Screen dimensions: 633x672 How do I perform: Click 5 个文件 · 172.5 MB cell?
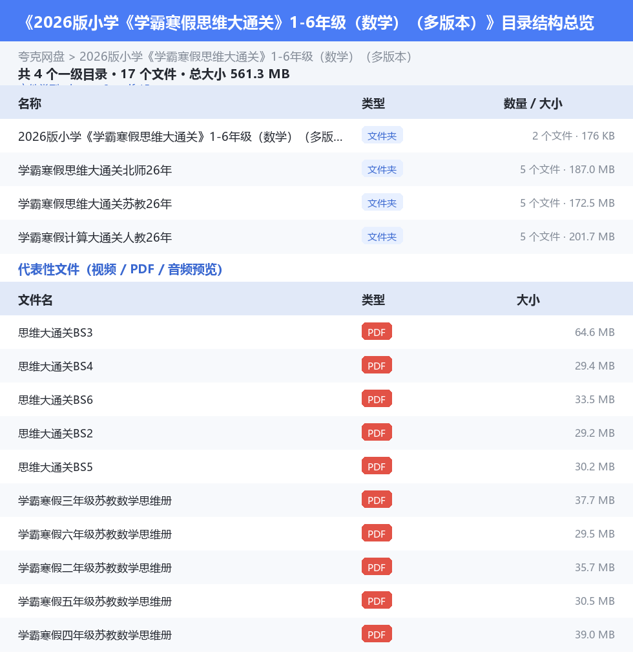[568, 203]
